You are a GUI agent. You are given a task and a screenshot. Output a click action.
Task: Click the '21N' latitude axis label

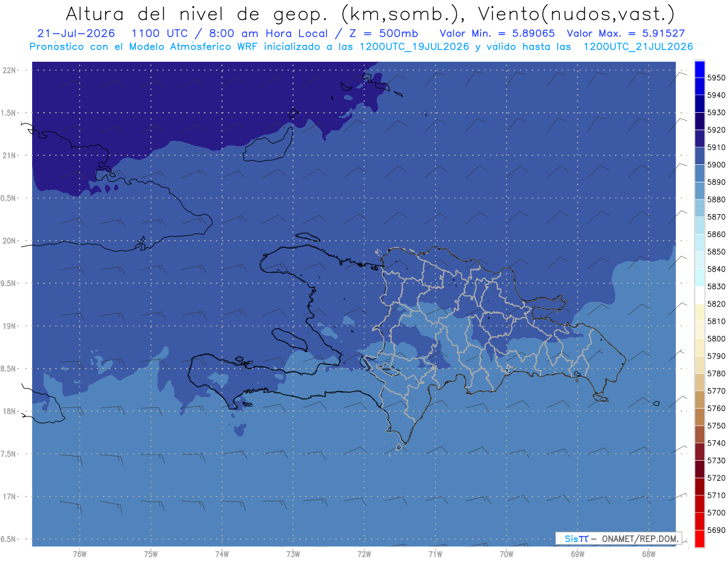10,156
